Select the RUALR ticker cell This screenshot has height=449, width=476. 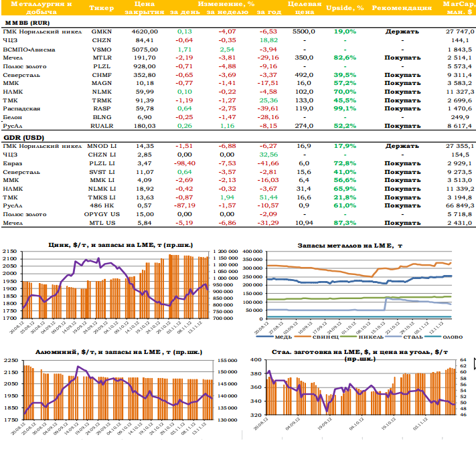102,126
